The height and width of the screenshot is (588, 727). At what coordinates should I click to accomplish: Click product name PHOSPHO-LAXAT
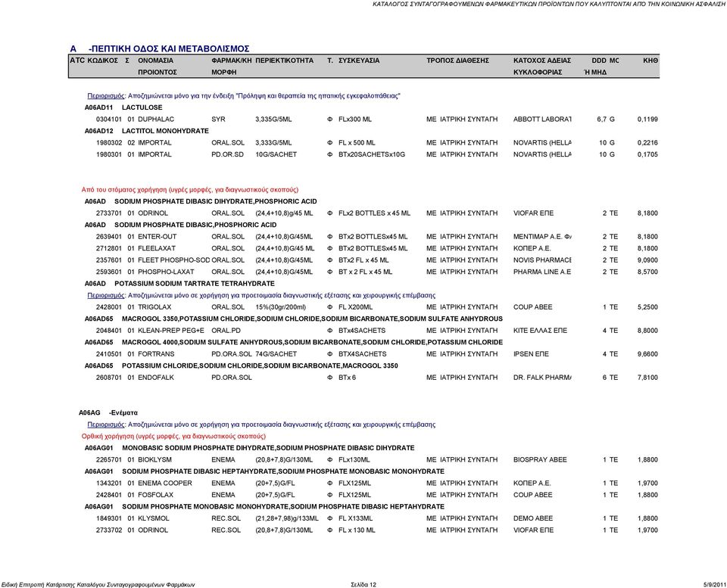click(x=166, y=272)
